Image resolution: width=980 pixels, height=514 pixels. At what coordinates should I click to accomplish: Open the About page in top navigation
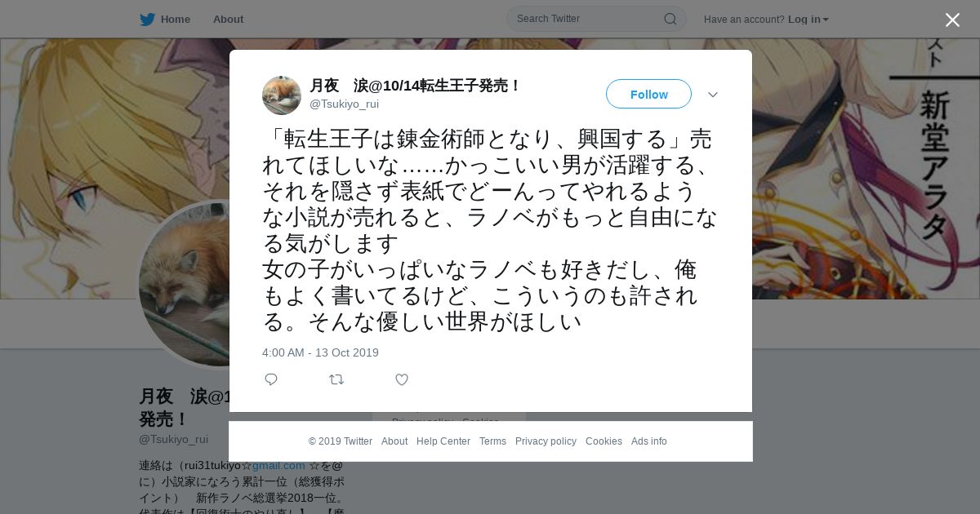pos(228,19)
